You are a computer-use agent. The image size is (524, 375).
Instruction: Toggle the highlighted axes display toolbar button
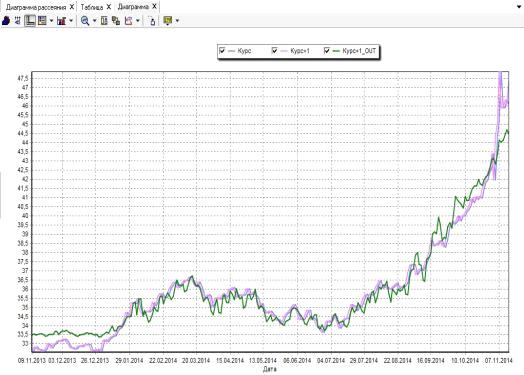click(30, 21)
